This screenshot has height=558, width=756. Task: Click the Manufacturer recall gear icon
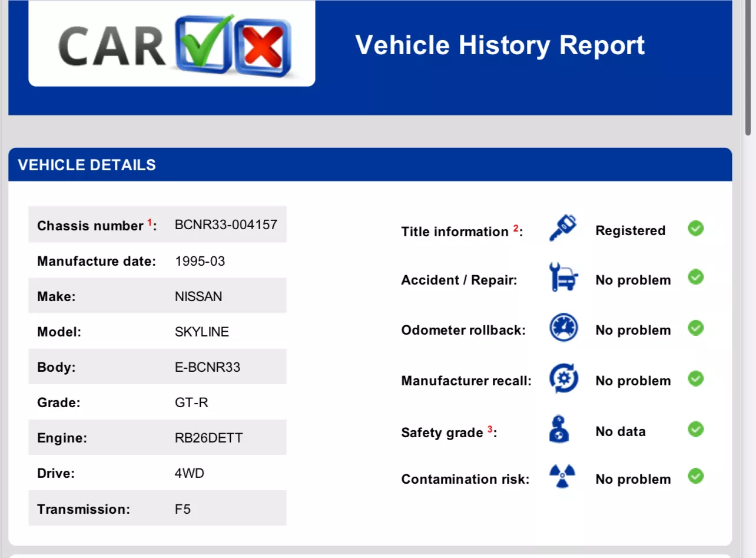(x=563, y=378)
